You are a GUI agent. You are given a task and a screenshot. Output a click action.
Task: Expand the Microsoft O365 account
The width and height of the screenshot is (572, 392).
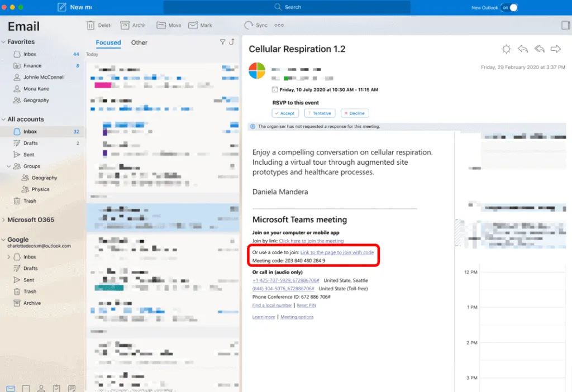click(3, 220)
